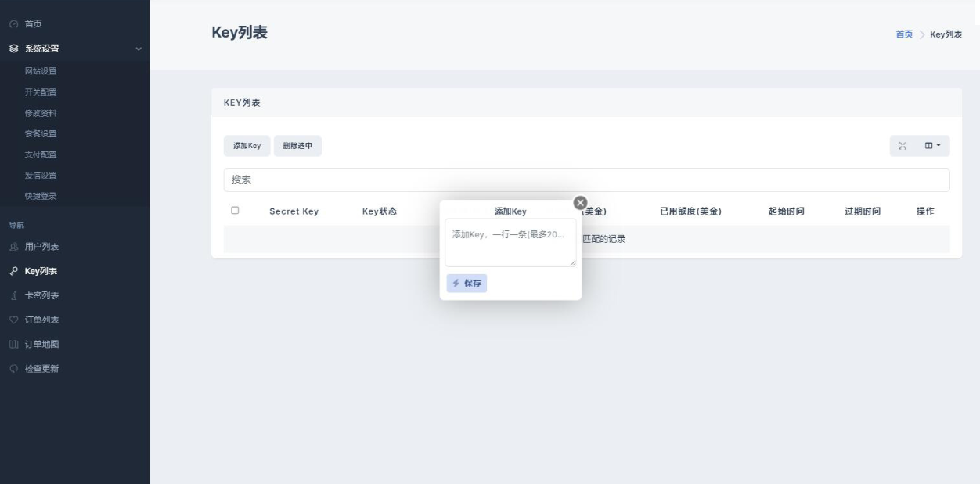Click the 删除选中 button

click(297, 146)
